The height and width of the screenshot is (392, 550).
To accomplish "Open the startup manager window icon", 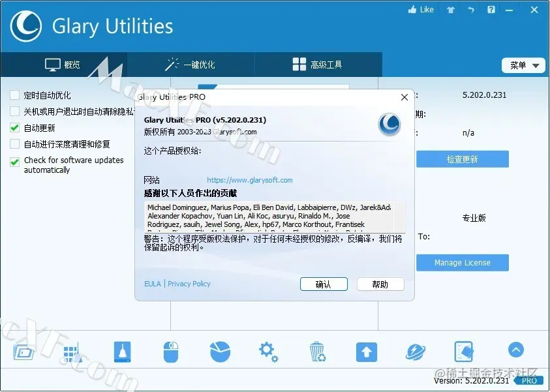I will click(x=23, y=352).
